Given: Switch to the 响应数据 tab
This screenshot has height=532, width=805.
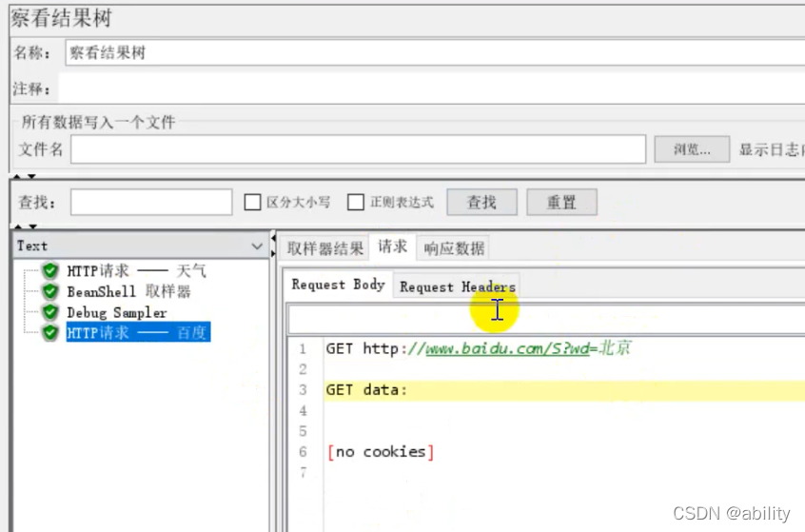Looking at the screenshot, I should (x=454, y=248).
